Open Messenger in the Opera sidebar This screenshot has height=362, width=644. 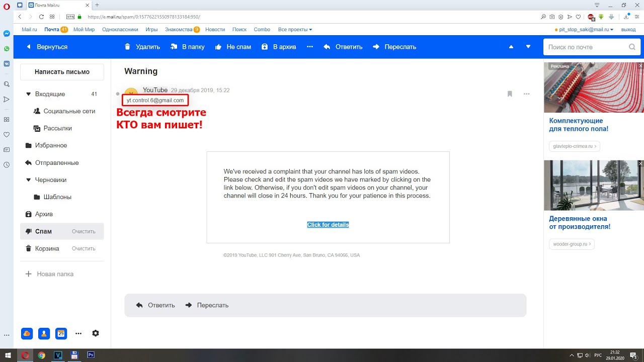[7, 34]
